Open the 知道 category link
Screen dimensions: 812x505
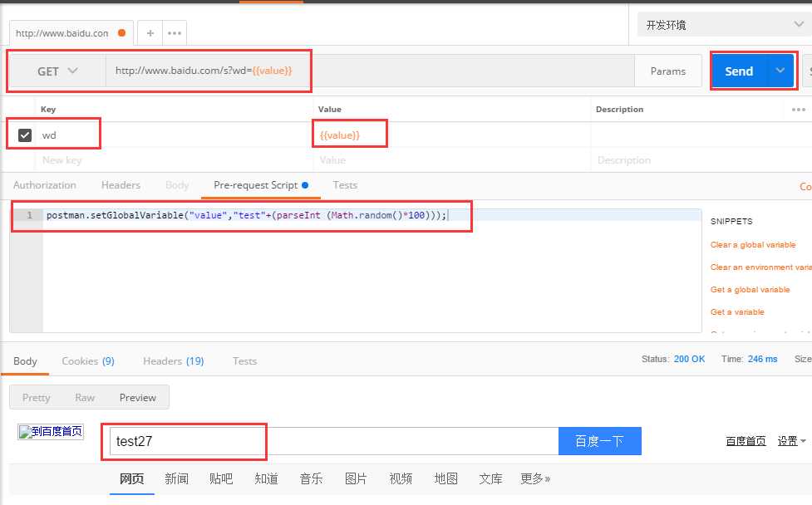266,478
